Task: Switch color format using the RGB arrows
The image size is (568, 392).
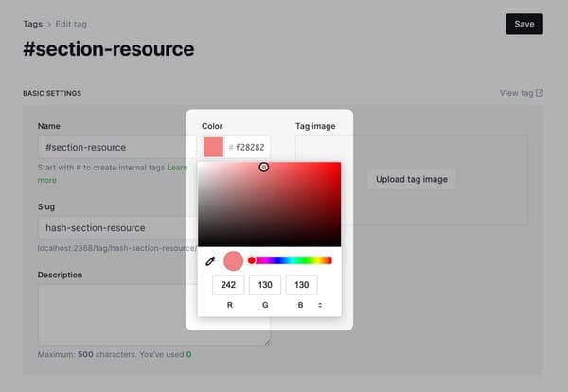Action: click(x=320, y=305)
